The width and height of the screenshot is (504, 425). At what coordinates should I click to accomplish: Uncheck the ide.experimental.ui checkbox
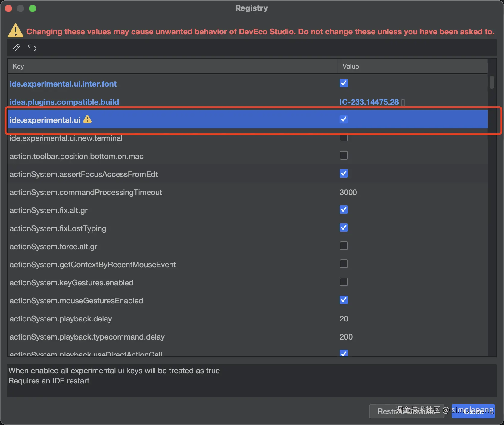(344, 119)
